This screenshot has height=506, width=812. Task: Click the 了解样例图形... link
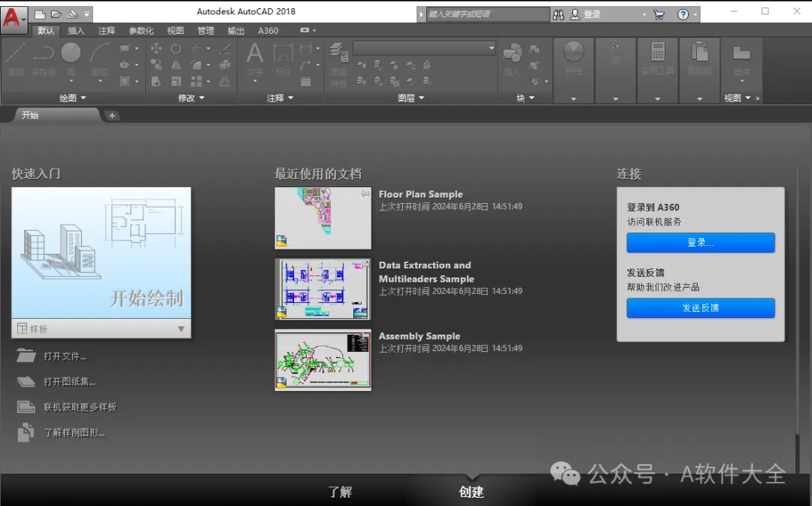74,432
